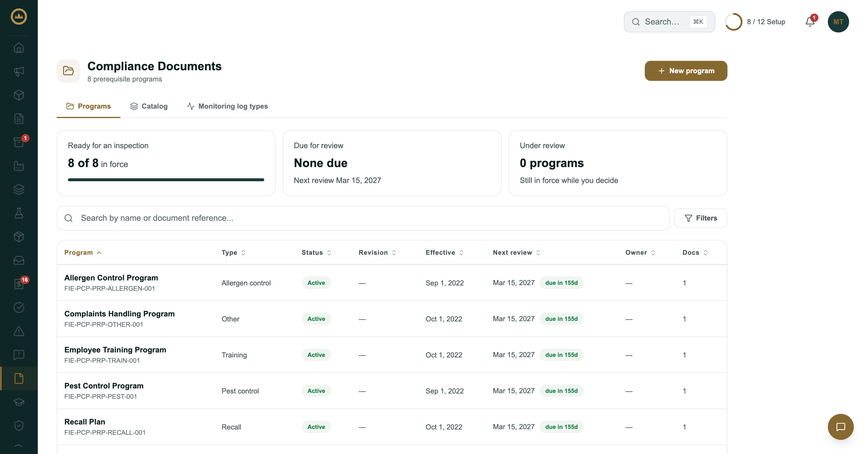Open the lab flask sidebar icon
The width and height of the screenshot is (868, 454).
[x=19, y=213]
